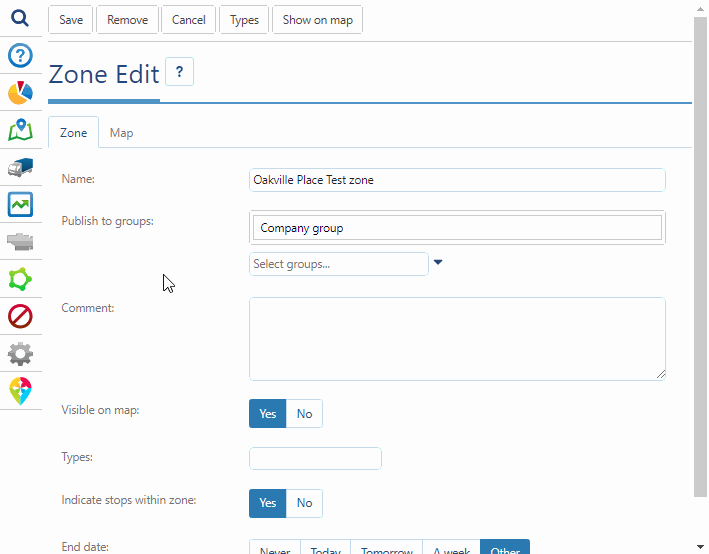Viewport: 709px width, 554px height.
Task: Set Visible on map to No
Action: tap(304, 414)
